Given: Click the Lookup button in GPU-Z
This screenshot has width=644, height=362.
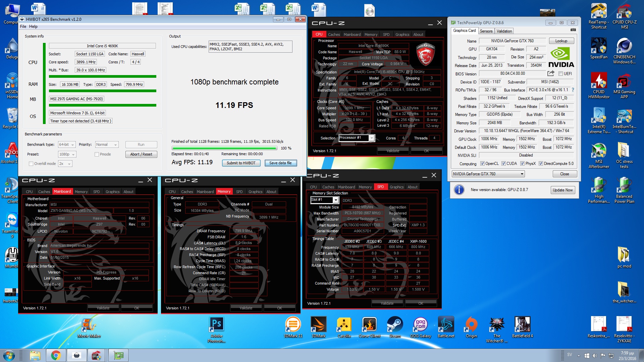Looking at the screenshot, I should [x=561, y=41].
